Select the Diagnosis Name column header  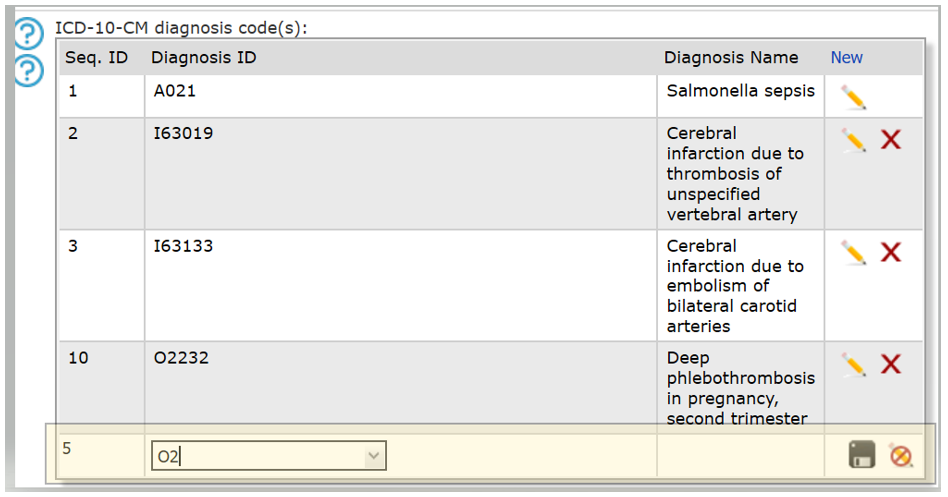pos(731,57)
